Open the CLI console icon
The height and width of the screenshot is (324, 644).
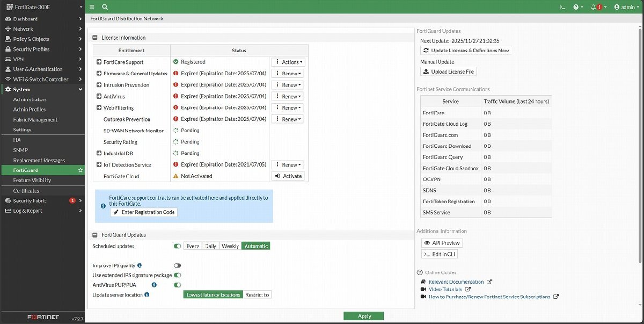(x=562, y=7)
